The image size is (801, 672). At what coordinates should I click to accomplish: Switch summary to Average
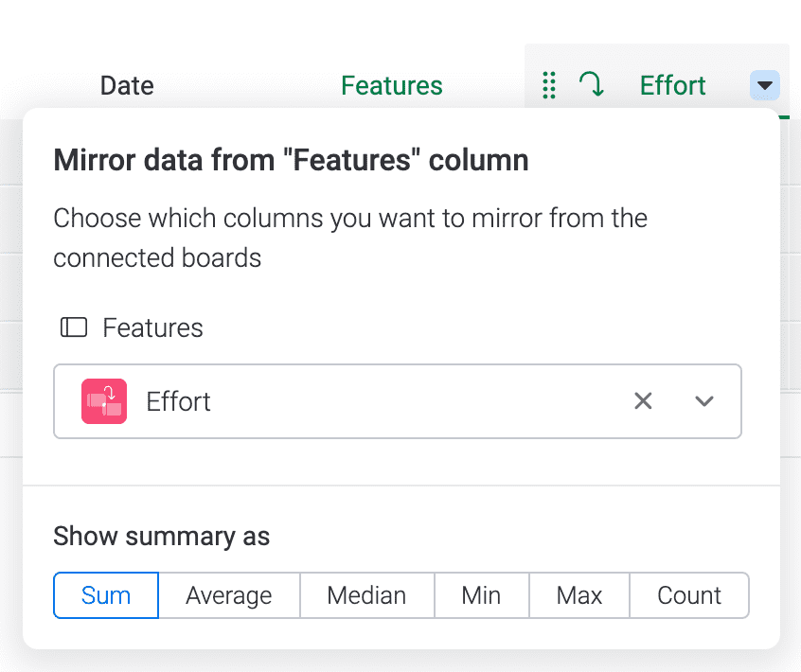(229, 595)
